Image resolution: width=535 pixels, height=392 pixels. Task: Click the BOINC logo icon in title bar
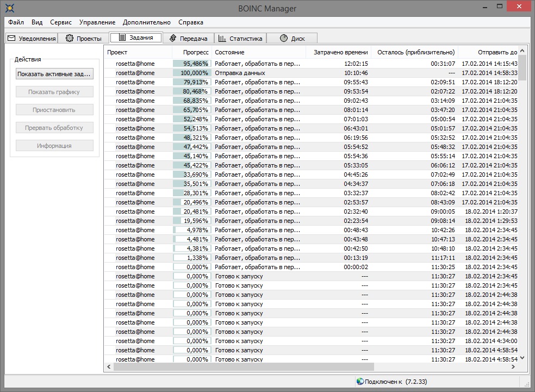pyautogui.click(x=10, y=8)
